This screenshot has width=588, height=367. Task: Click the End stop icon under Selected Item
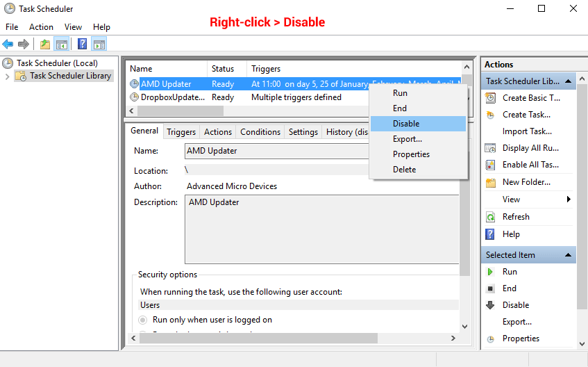click(x=490, y=289)
